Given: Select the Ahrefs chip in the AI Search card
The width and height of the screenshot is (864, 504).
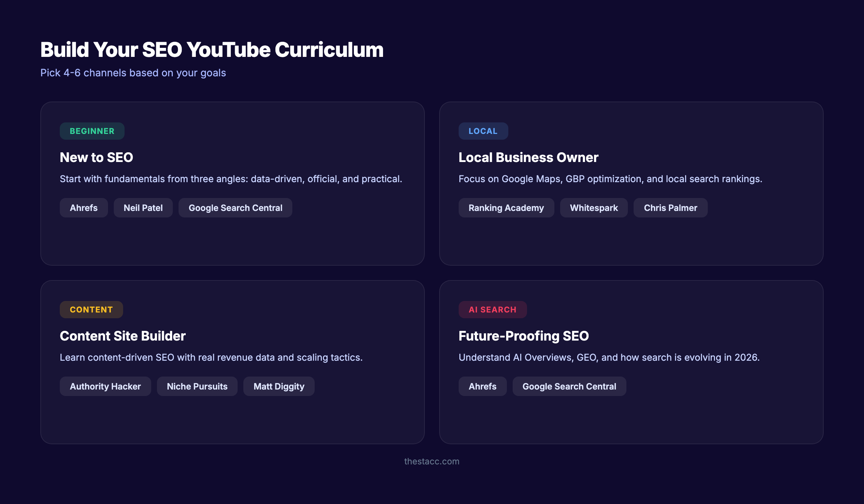Looking at the screenshot, I should pyautogui.click(x=482, y=386).
